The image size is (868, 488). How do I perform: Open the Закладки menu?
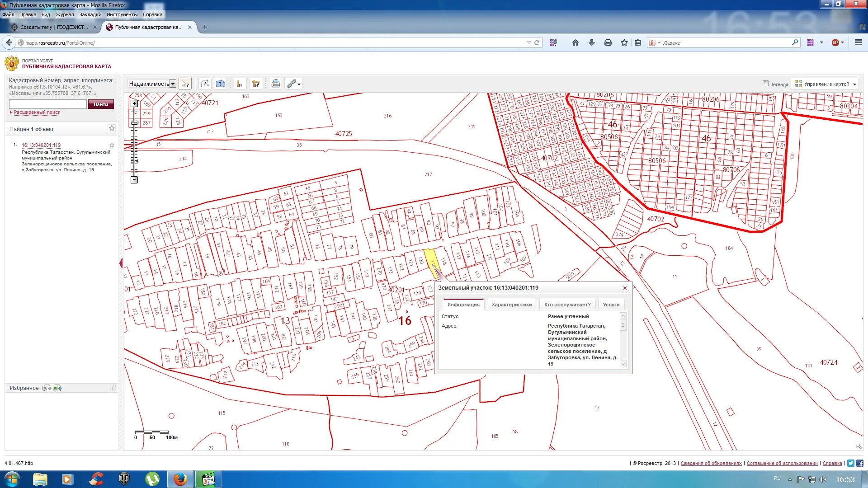[x=90, y=14]
